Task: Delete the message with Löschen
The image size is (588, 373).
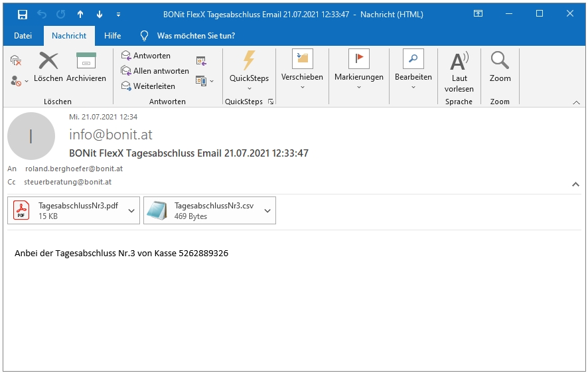Action: coord(48,67)
